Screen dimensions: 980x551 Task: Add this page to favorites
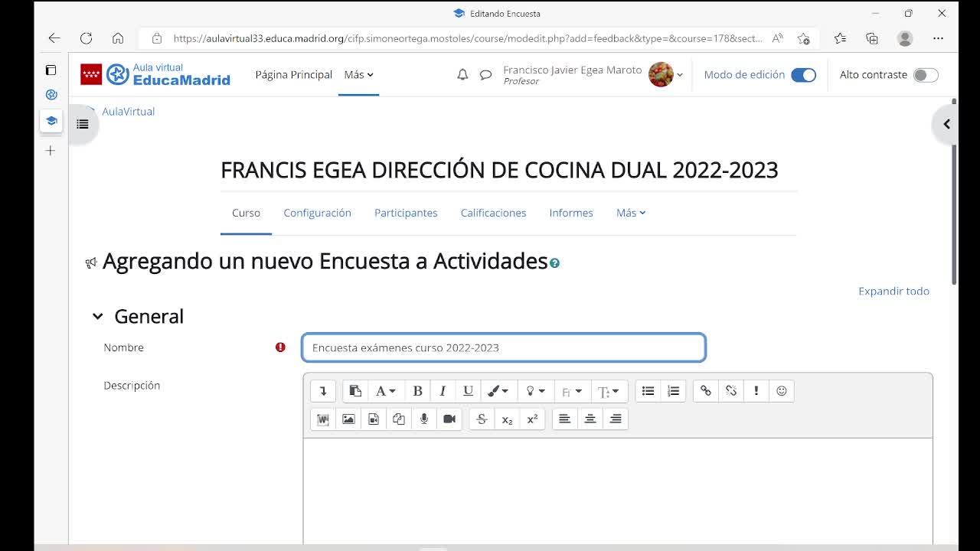coord(803,38)
